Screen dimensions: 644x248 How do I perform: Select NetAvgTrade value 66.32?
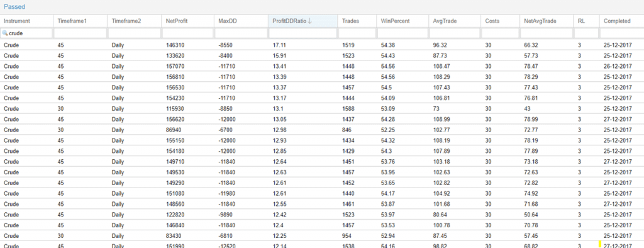point(531,45)
